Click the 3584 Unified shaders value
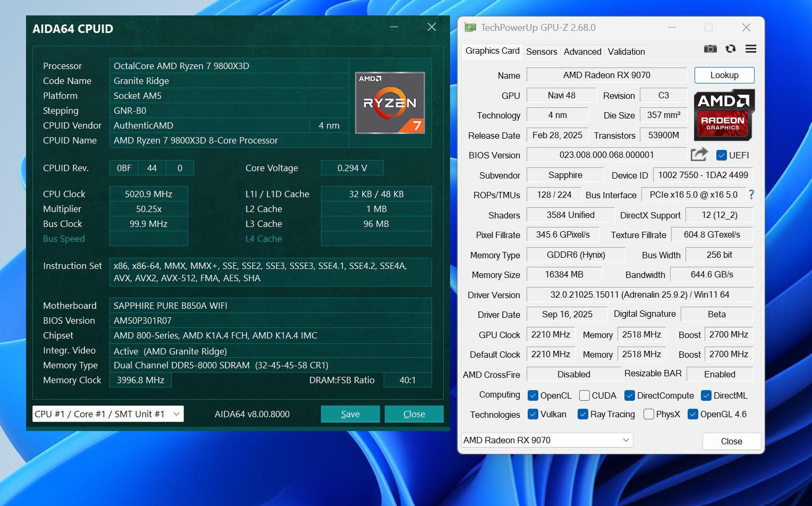The height and width of the screenshot is (506, 812). pyautogui.click(x=570, y=215)
